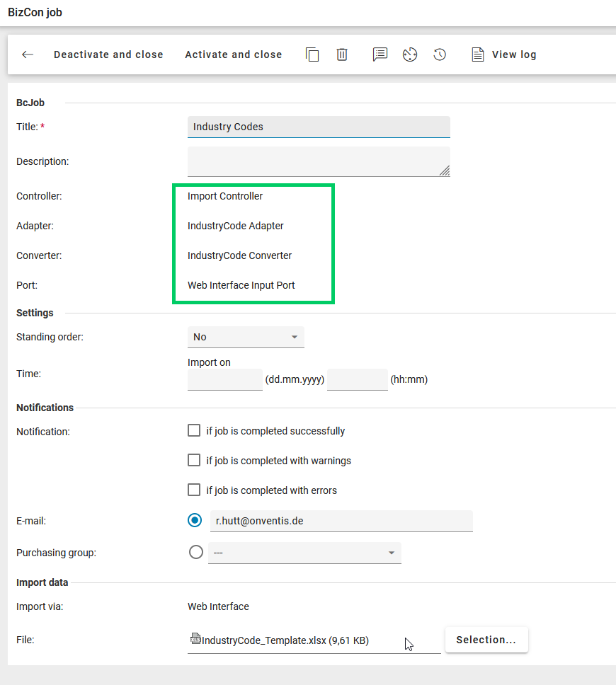Open the comments speech bubble icon
The width and height of the screenshot is (616, 685).
380,54
